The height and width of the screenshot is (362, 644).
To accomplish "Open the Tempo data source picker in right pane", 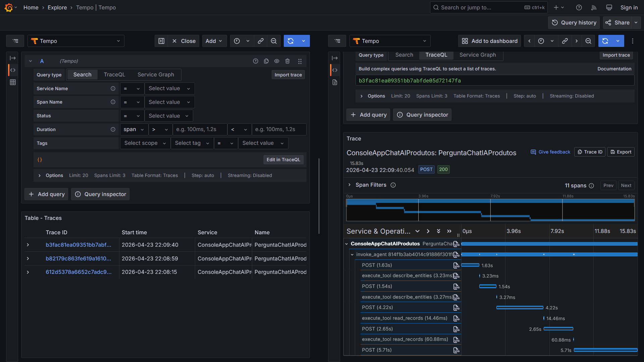I will (390, 41).
